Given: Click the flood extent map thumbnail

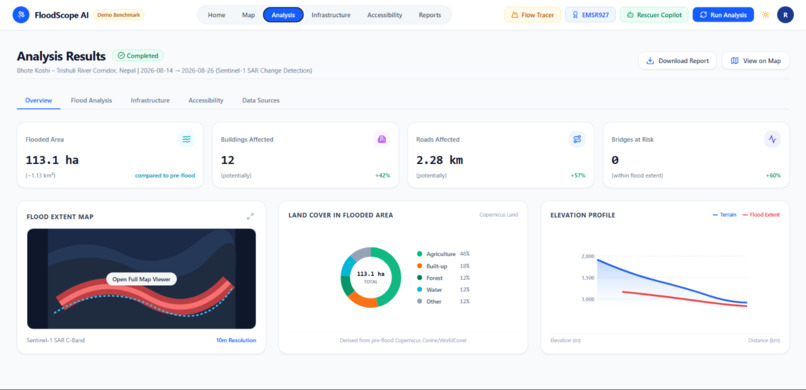Looking at the screenshot, I should point(141,278).
